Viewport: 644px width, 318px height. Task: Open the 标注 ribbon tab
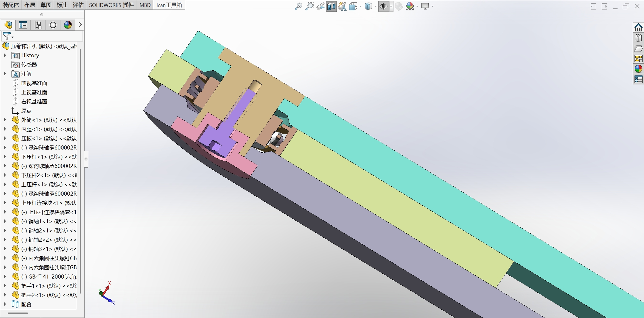click(x=62, y=5)
